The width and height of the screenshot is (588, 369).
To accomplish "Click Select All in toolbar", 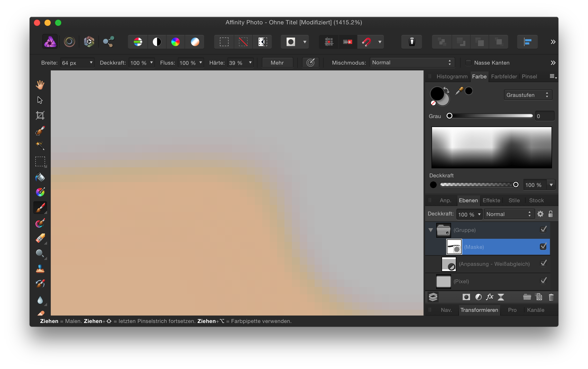I will tap(224, 42).
